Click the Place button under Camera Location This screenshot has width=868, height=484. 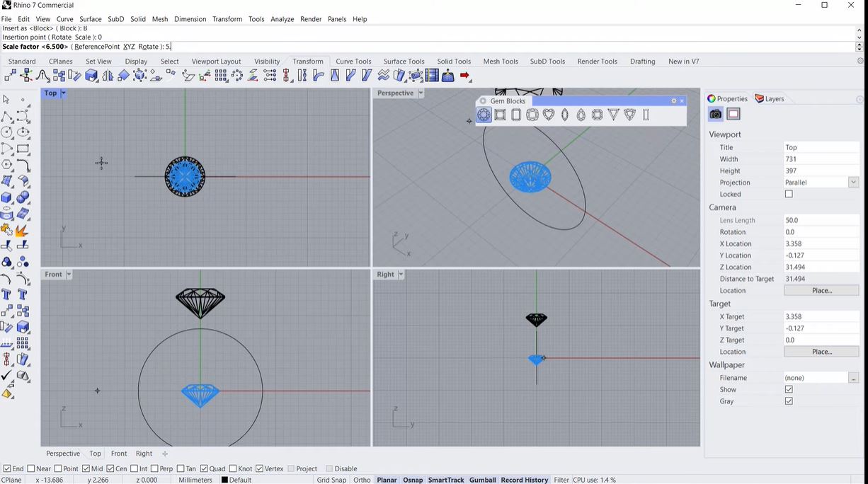[x=821, y=290]
